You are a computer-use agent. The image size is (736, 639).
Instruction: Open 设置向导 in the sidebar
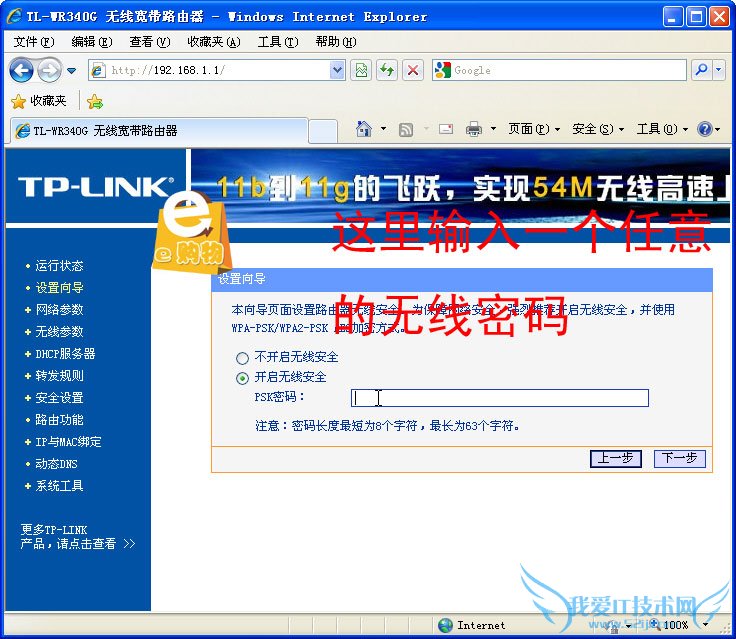[59, 288]
